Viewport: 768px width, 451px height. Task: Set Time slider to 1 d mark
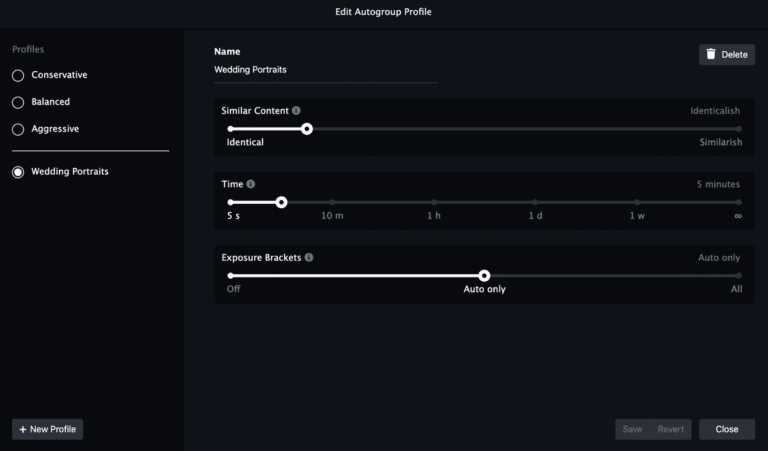point(535,202)
